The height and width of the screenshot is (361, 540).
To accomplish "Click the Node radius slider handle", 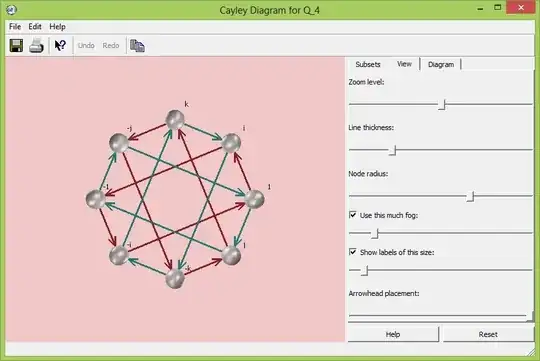I will (x=471, y=196).
